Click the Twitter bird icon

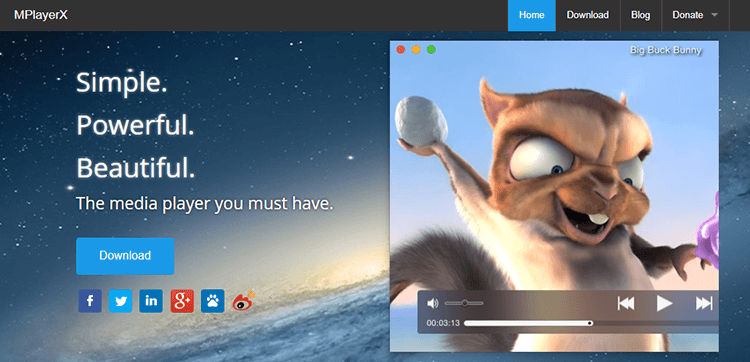pyautogui.click(x=121, y=301)
